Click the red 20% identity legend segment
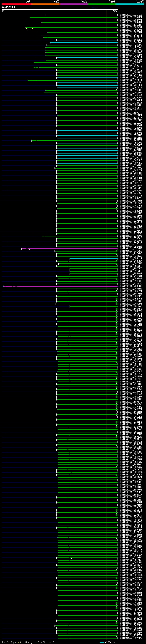Screen dimensions: 146x644 16,4
